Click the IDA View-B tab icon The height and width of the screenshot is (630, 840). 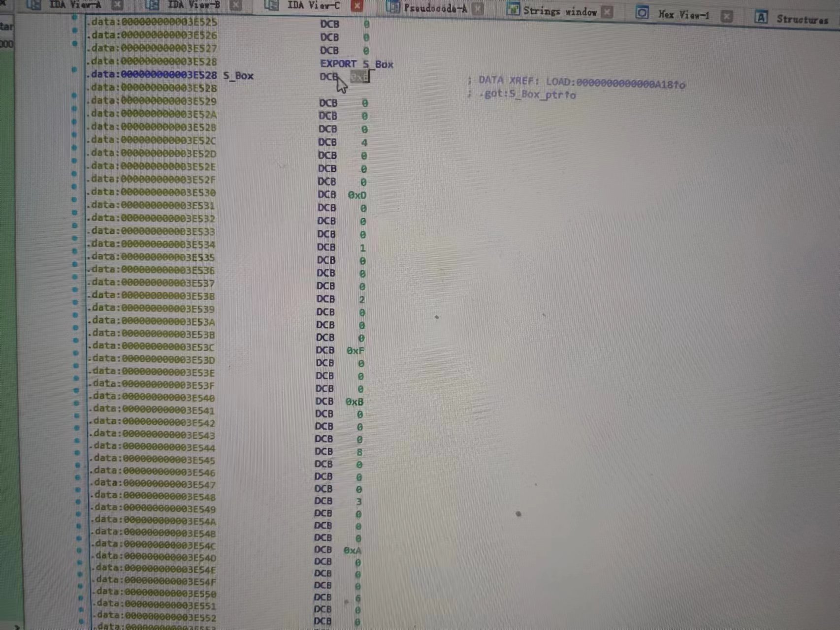pos(152,5)
